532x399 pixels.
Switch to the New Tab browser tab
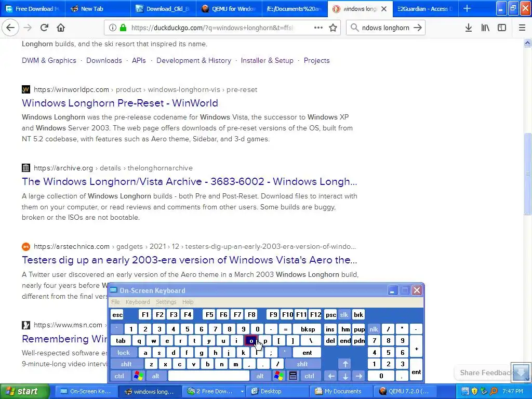(x=97, y=8)
